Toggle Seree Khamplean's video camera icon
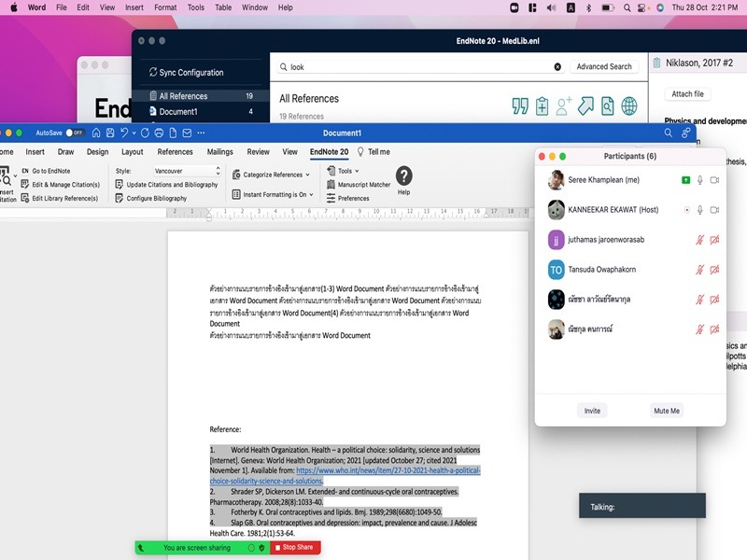 pos(715,179)
